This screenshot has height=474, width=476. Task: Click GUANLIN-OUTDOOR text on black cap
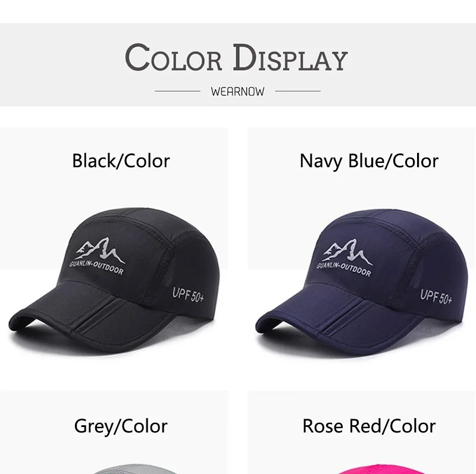point(96,268)
